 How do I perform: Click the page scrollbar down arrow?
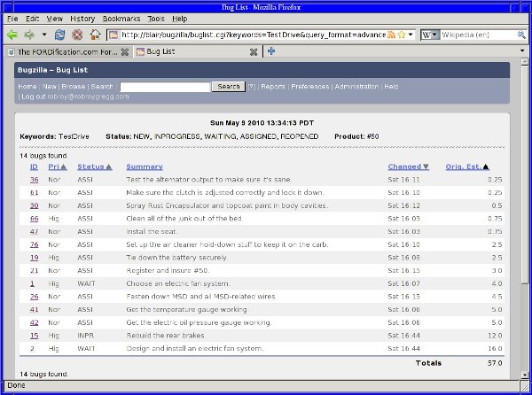click(525, 375)
